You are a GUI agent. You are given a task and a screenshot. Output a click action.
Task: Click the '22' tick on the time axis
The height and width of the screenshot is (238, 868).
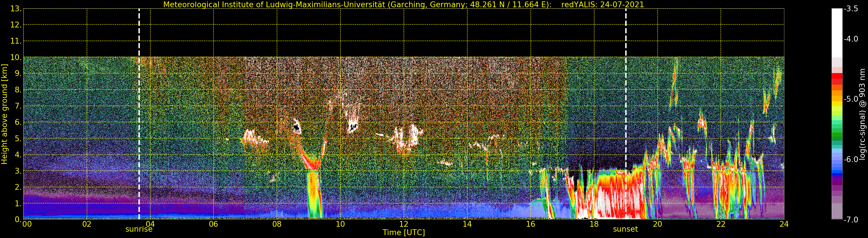[721, 224]
